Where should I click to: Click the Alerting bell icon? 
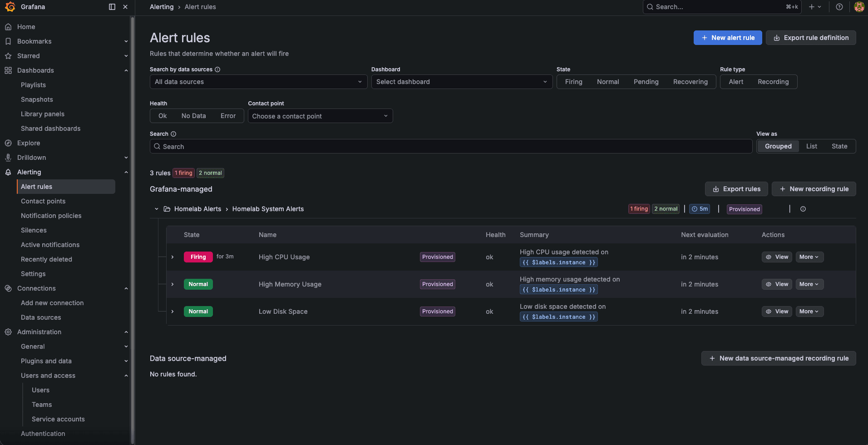pyautogui.click(x=8, y=172)
